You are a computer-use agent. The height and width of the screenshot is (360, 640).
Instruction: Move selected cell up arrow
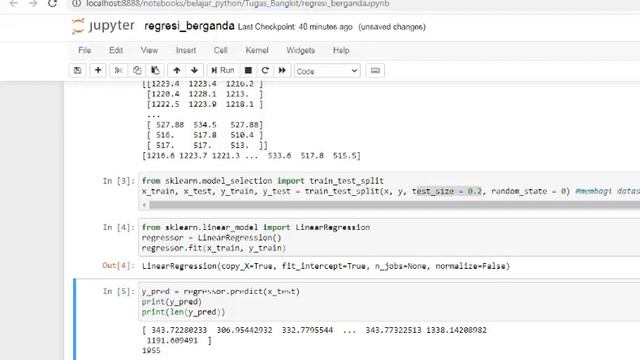(x=177, y=71)
